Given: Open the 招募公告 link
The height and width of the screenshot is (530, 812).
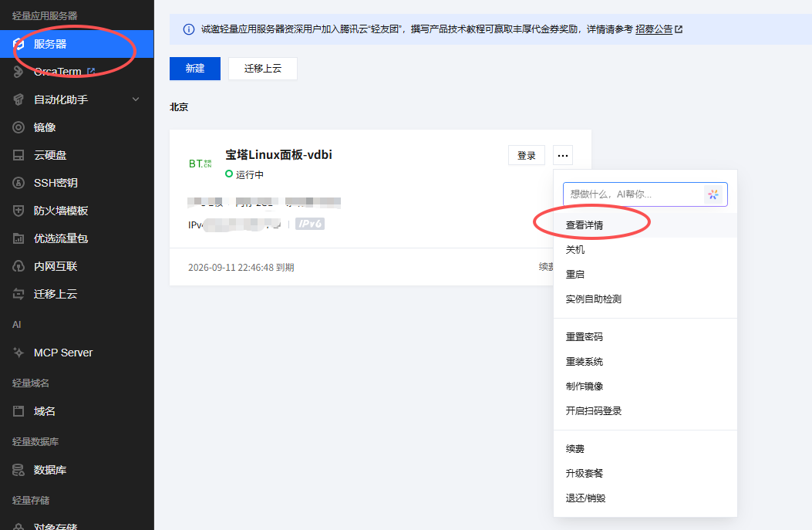Looking at the screenshot, I should click(x=654, y=29).
